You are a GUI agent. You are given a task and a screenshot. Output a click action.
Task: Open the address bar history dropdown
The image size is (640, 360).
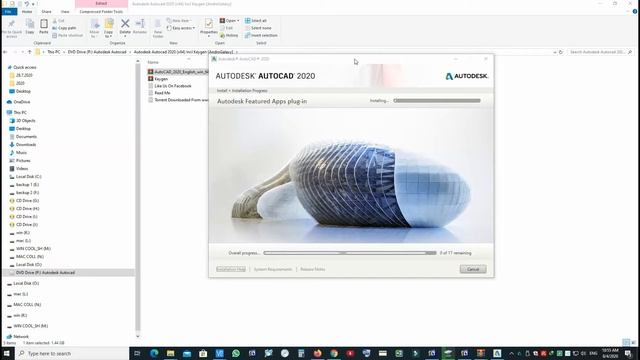pos(554,52)
